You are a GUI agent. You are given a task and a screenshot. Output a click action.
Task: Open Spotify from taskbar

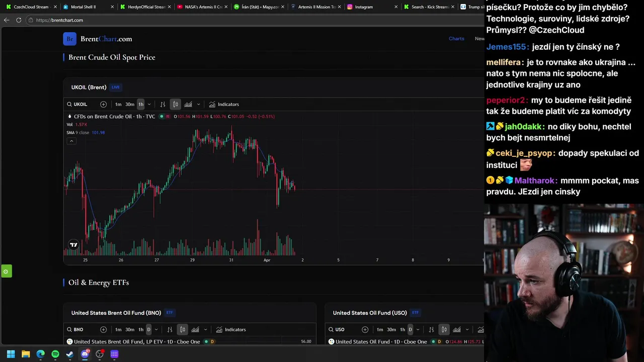click(55, 354)
